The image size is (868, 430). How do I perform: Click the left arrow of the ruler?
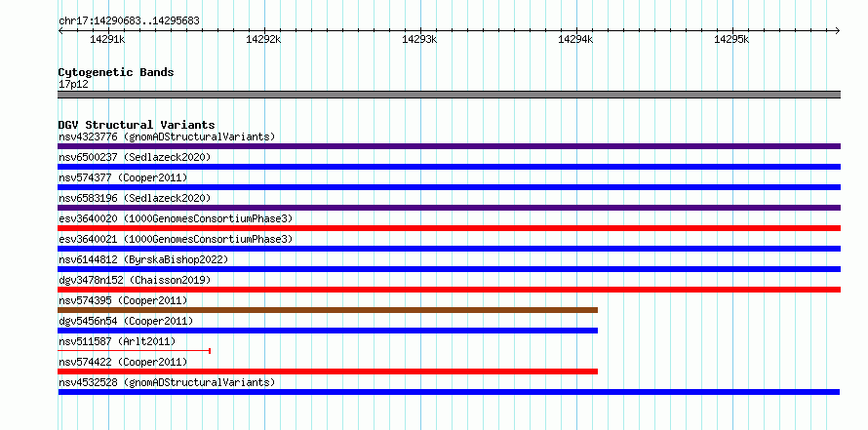(x=60, y=30)
